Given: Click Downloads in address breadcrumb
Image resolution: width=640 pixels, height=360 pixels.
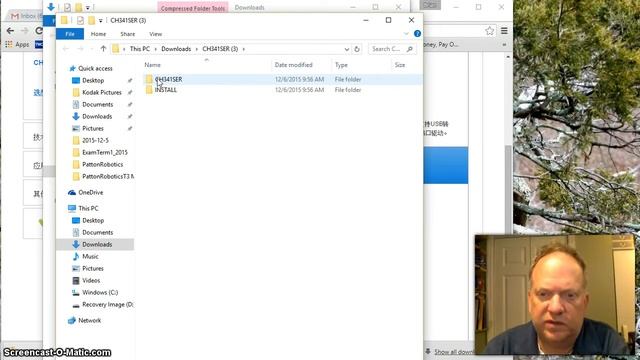Looking at the screenshot, I should (176, 49).
